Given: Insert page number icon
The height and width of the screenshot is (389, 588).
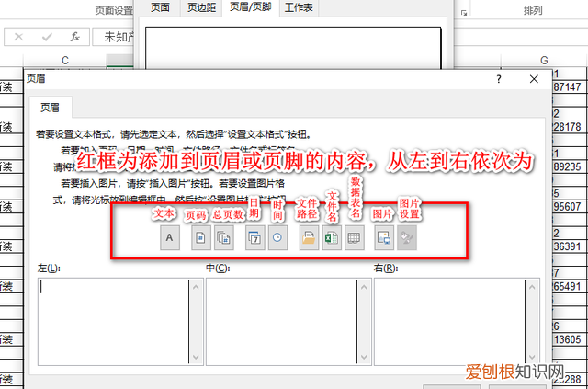Looking at the screenshot, I should [x=201, y=237].
